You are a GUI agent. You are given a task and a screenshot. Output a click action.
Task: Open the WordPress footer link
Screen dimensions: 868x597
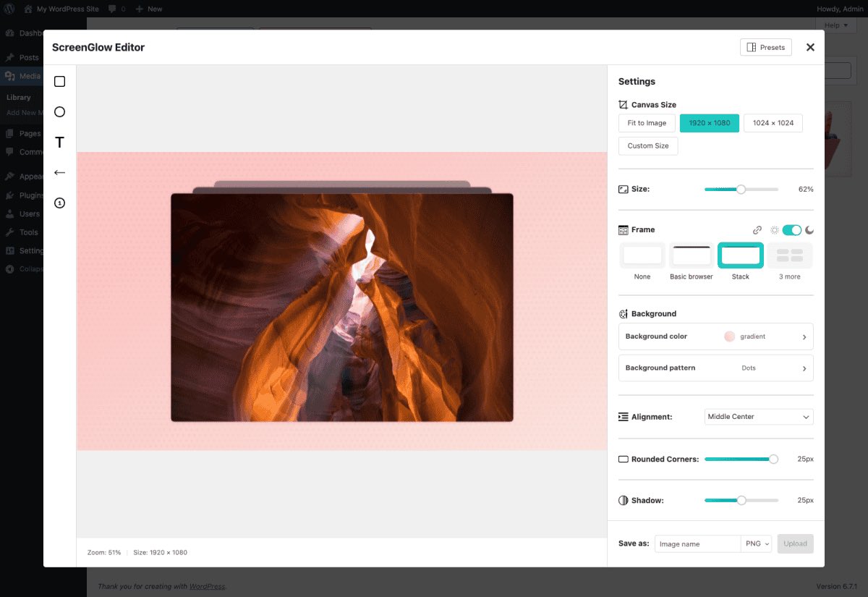[x=207, y=586]
